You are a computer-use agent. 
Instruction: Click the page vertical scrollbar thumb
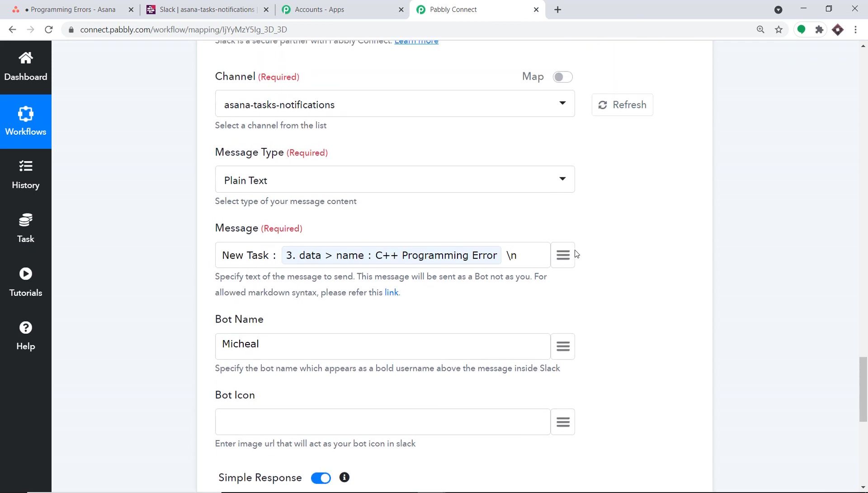tap(863, 389)
